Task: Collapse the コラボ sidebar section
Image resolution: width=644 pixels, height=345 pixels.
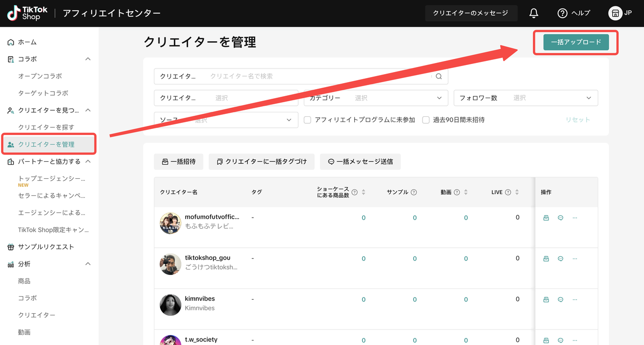Action: click(x=88, y=59)
